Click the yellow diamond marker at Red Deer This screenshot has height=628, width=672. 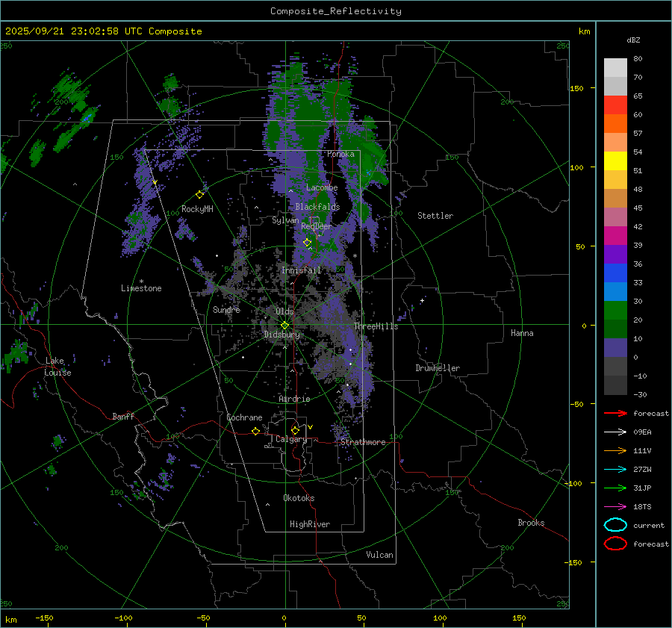tap(307, 243)
